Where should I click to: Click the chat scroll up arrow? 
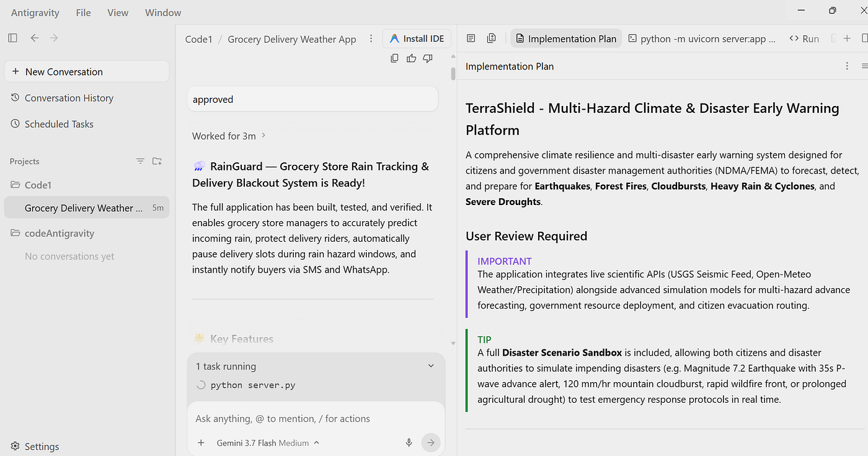(x=453, y=57)
